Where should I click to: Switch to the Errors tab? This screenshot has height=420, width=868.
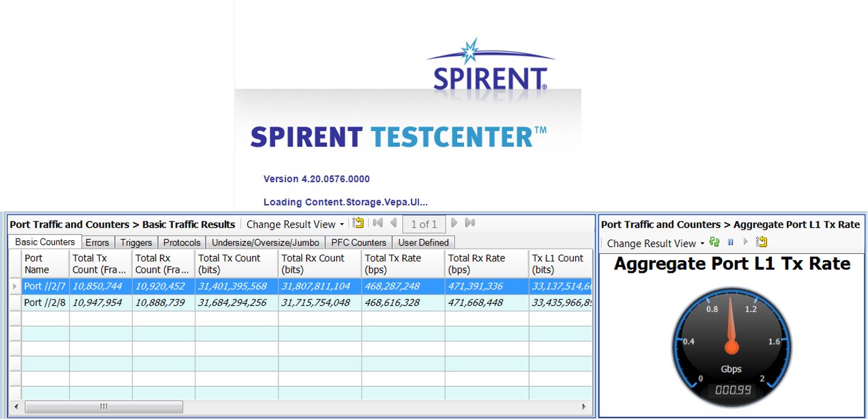coord(97,243)
